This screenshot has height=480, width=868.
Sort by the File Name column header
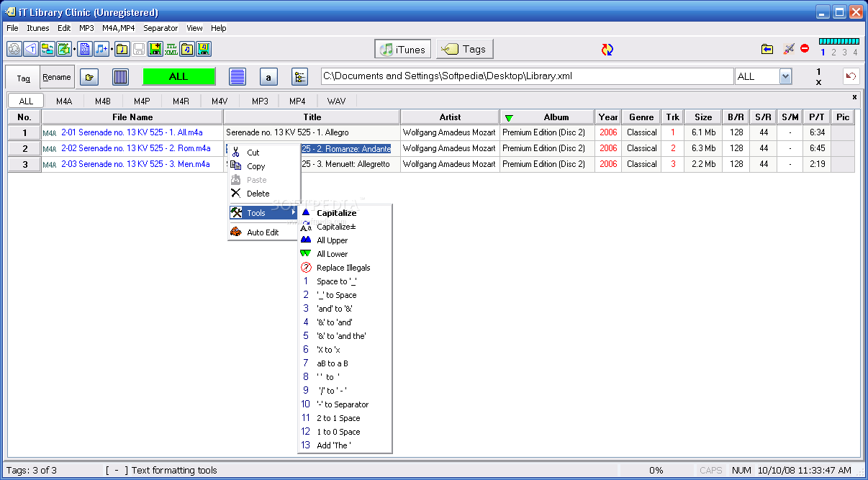(x=132, y=117)
